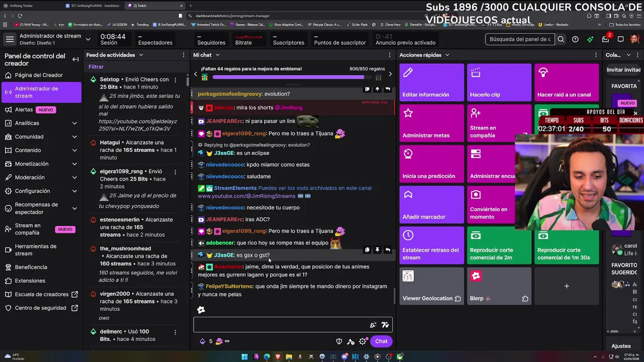This screenshot has height=362, width=644.
Task: Click Editar información quick action
Action: pos(432,82)
